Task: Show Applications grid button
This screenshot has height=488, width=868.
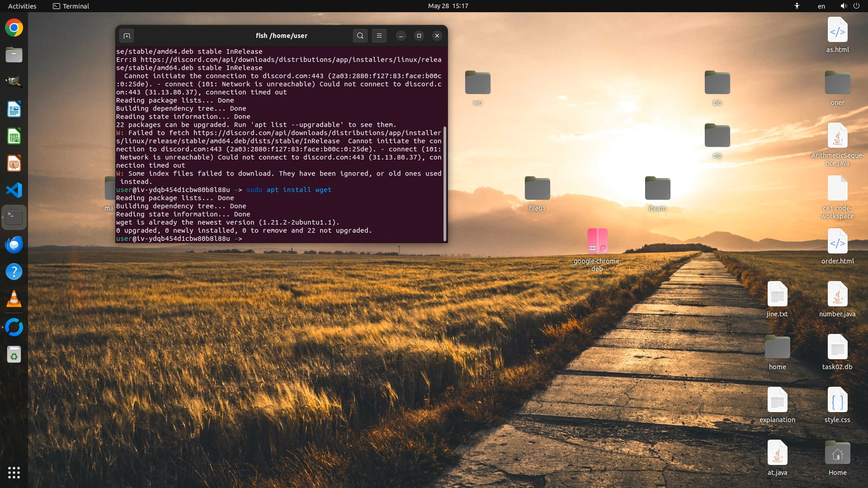Action: coord(14,473)
